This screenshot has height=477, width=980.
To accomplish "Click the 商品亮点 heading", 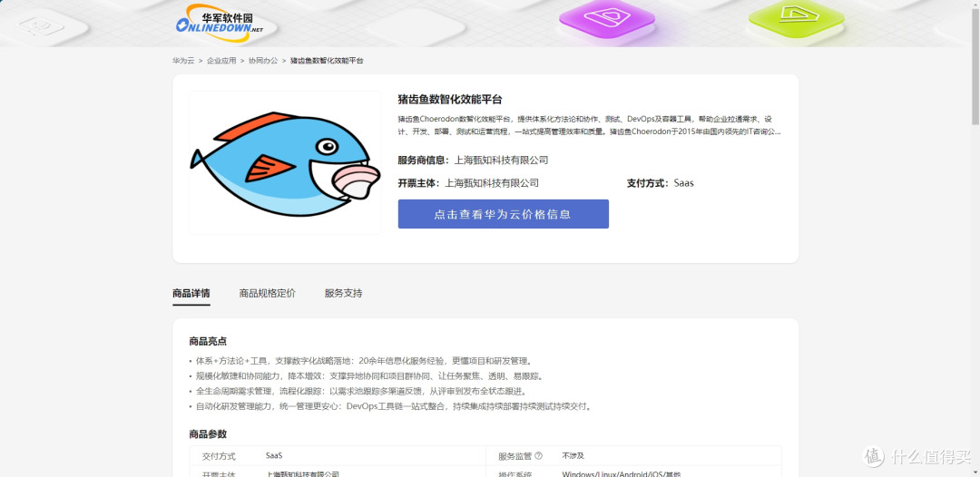I will tap(208, 341).
